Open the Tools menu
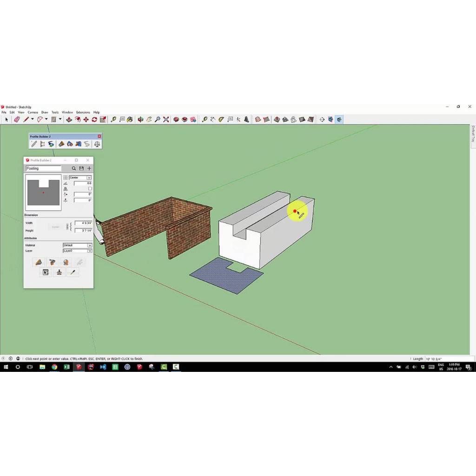 click(55, 112)
